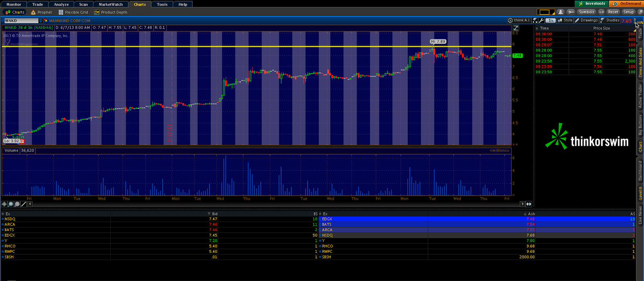Switch to the Scan tab
Screen dimensions: 644x281
(x=83, y=4)
